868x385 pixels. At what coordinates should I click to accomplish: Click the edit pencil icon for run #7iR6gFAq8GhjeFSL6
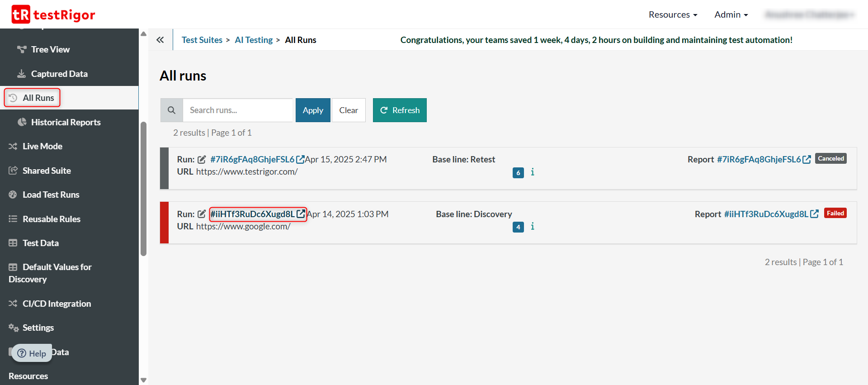pyautogui.click(x=202, y=160)
